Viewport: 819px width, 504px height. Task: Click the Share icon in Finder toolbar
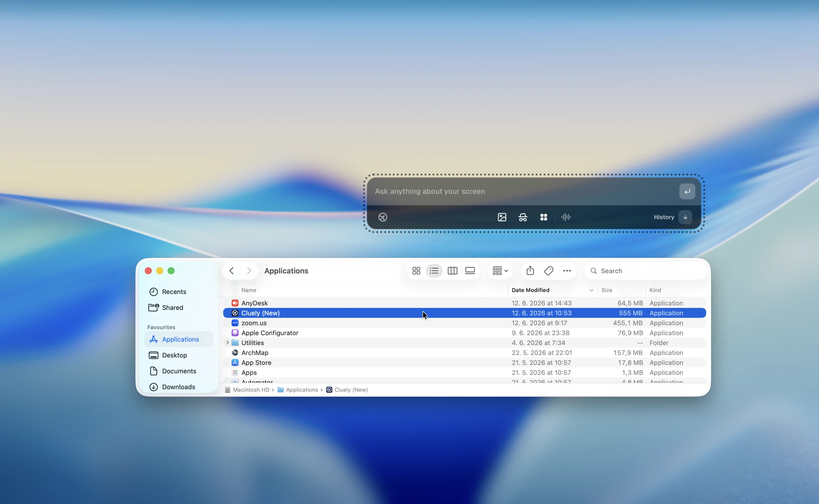pyautogui.click(x=530, y=271)
